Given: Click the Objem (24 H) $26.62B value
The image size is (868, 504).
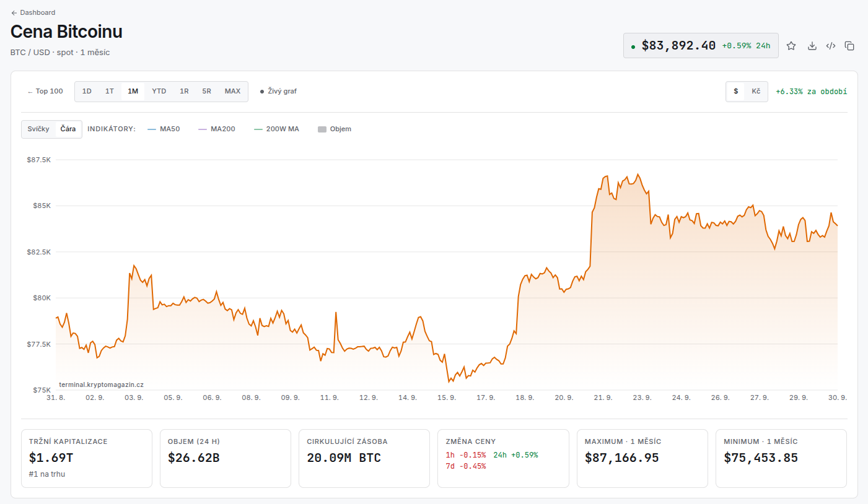Looking at the screenshot, I should pos(194,458).
